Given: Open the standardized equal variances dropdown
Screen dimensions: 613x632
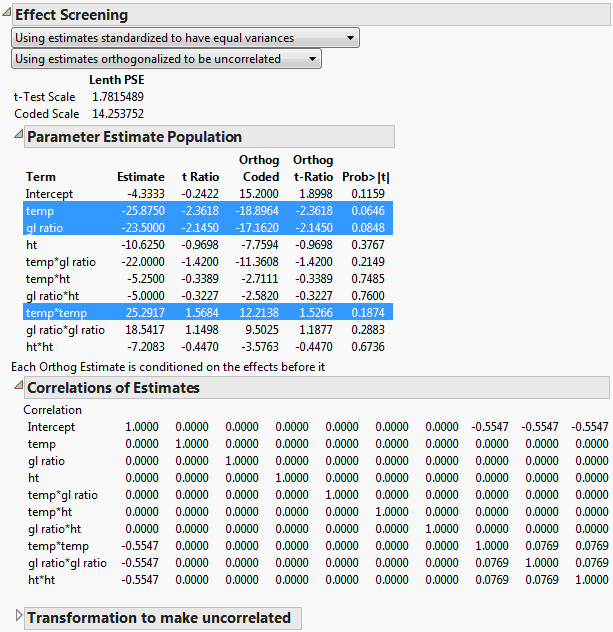Looking at the screenshot, I should point(185,38).
